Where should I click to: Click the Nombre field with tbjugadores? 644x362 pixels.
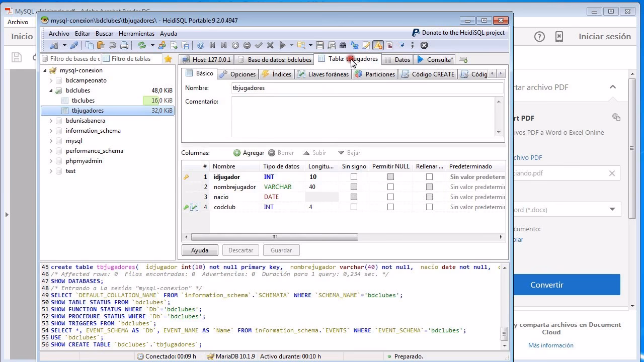coord(367,88)
